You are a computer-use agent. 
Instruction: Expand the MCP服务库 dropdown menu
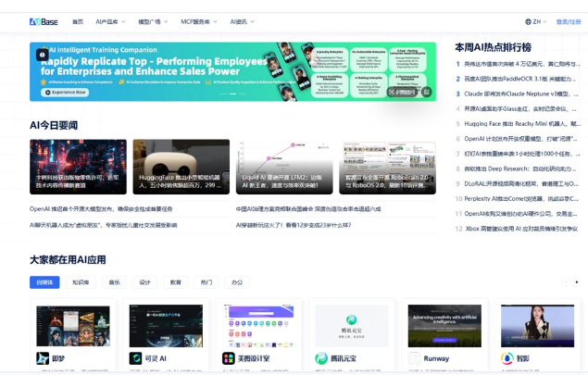click(x=199, y=21)
